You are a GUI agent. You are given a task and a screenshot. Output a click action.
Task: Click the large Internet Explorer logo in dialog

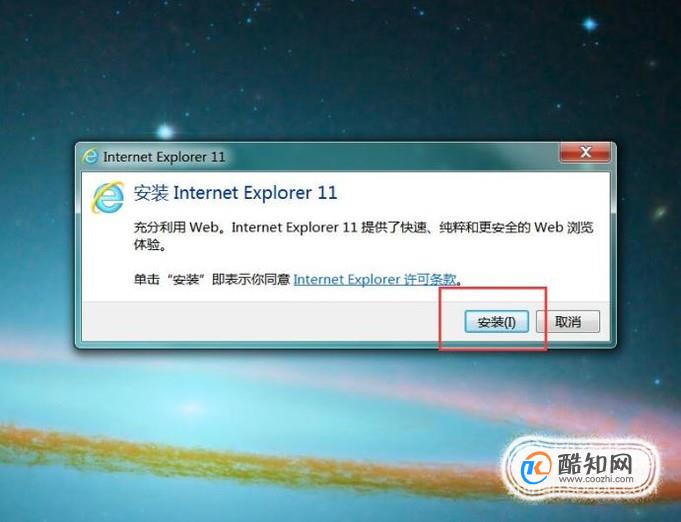(x=107, y=197)
